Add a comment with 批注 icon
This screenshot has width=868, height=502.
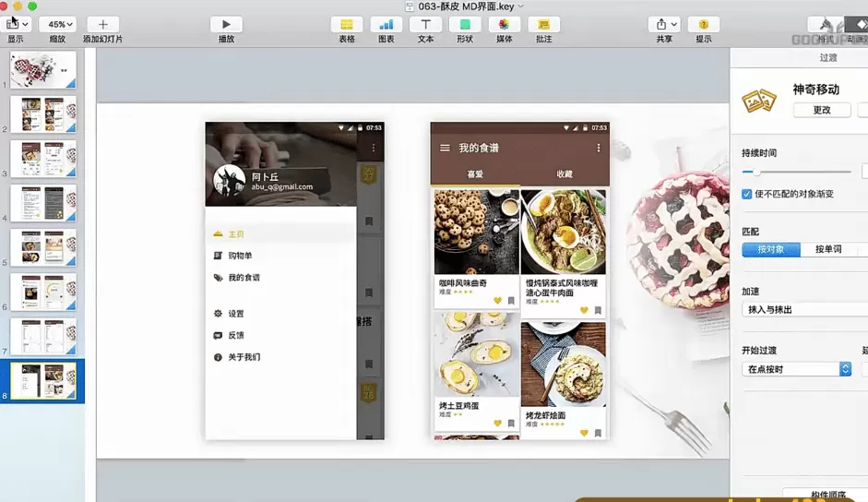click(543, 24)
